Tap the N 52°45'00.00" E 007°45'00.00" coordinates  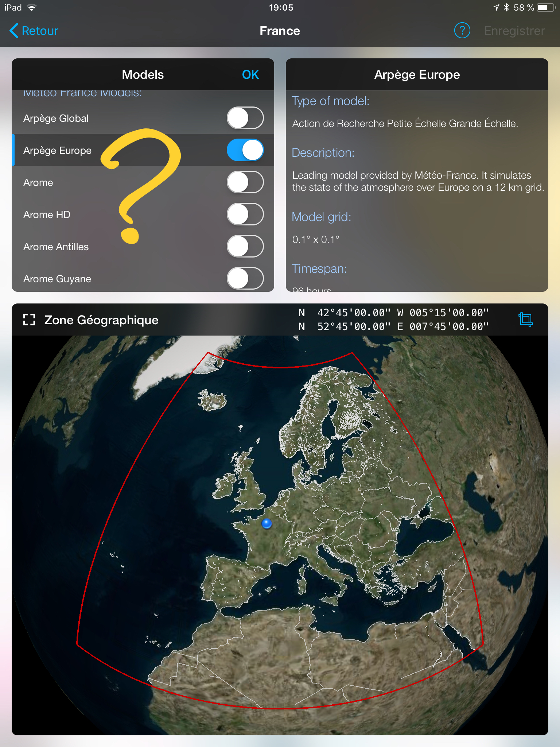pyautogui.click(x=393, y=326)
